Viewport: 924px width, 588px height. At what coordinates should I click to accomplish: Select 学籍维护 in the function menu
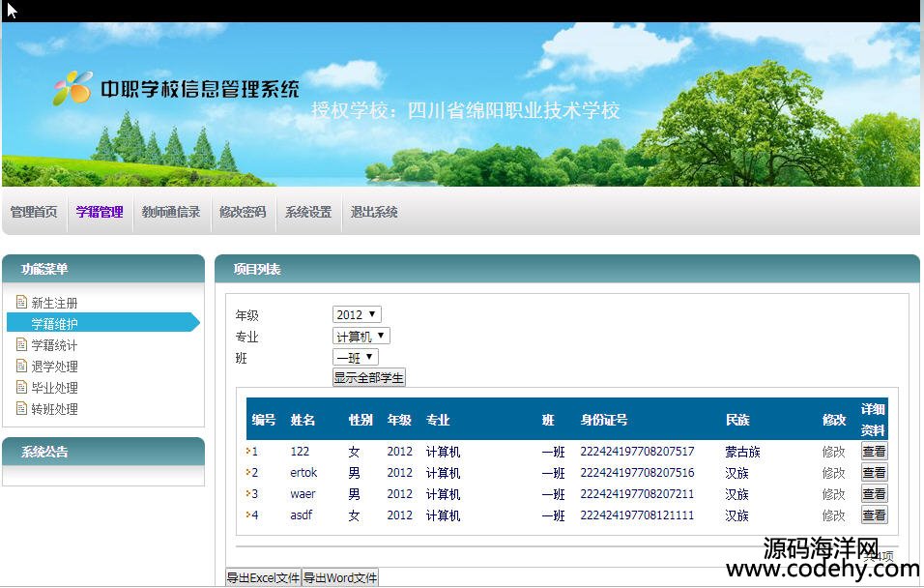[54, 324]
